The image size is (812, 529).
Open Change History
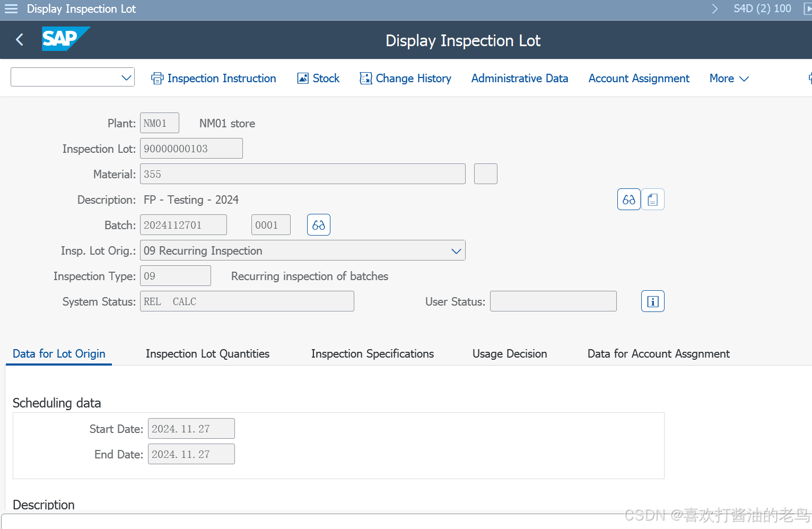[405, 79]
